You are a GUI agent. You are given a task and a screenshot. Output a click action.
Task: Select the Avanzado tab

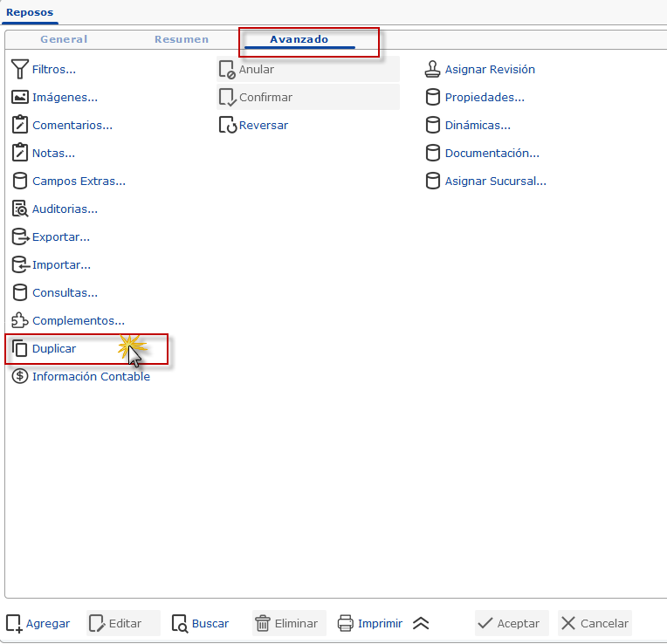click(299, 39)
